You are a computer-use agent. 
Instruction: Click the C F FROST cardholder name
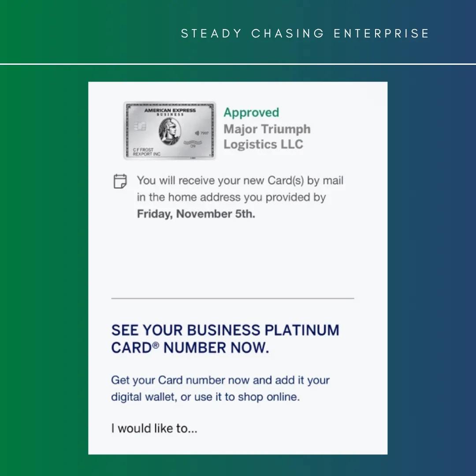click(x=143, y=150)
